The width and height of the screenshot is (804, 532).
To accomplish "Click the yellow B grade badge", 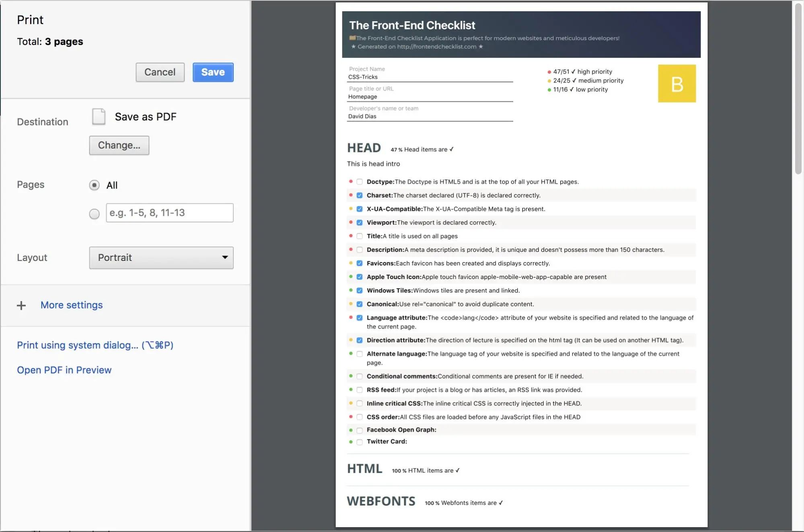I will (x=677, y=84).
